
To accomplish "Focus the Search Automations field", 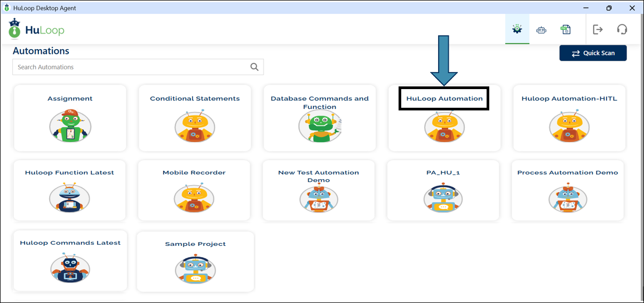I will pyautogui.click(x=131, y=67).
